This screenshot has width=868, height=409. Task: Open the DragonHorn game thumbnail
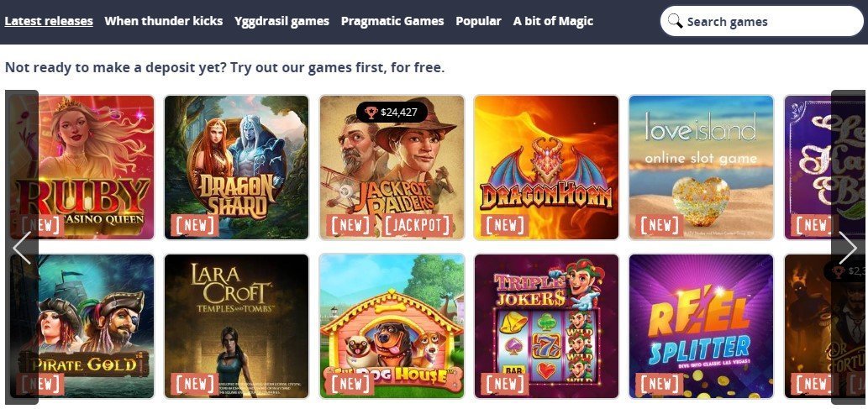[546, 167]
